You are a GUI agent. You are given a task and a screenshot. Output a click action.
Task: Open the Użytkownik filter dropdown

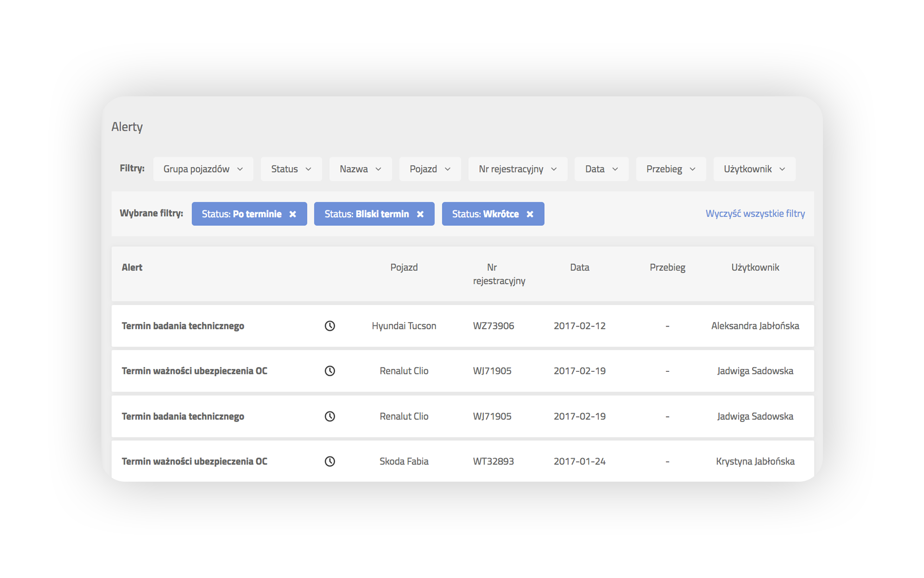click(x=754, y=169)
